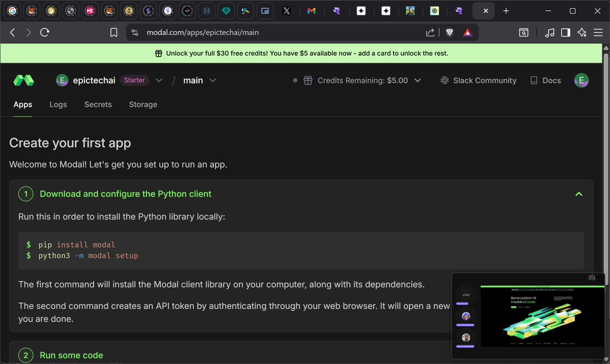Click the python3 -m modal setup command
610x364 pixels.
(88, 255)
